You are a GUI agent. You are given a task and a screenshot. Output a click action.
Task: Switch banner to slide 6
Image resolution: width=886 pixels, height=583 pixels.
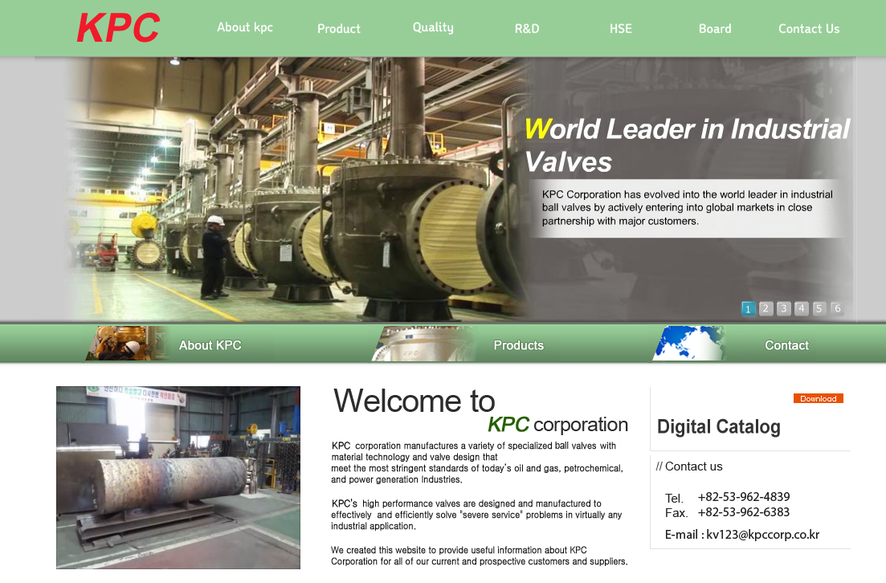pyautogui.click(x=837, y=308)
